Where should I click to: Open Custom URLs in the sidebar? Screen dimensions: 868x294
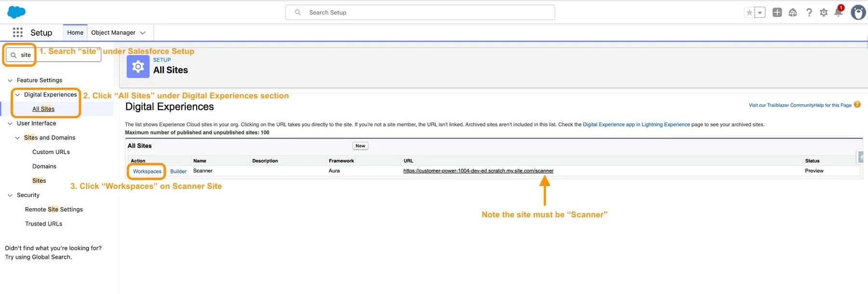[51, 152]
